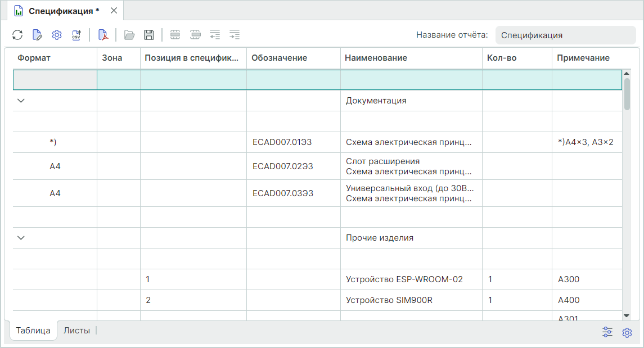The height and width of the screenshot is (348, 644).
Task: Click the refresh report icon
Action: tap(17, 35)
